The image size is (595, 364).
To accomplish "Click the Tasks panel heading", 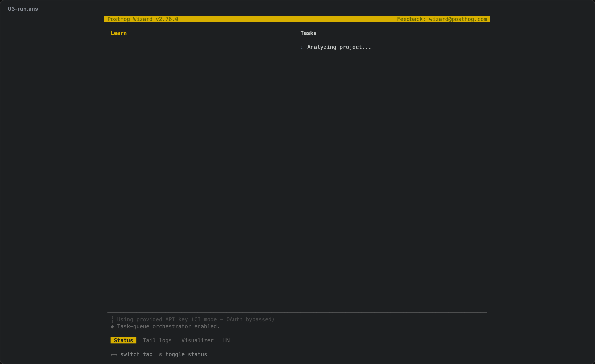I will pos(308,33).
